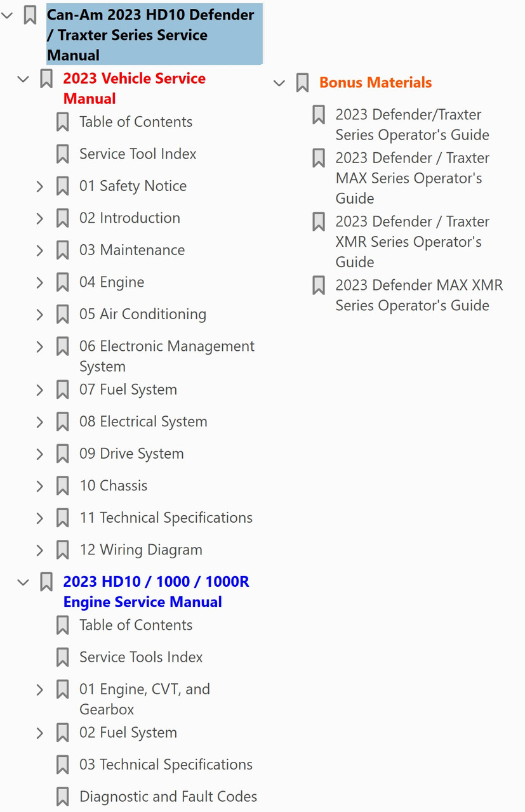Collapse the 2023 Vehicle Service Manual tree
This screenshot has height=812, width=525.
23,79
